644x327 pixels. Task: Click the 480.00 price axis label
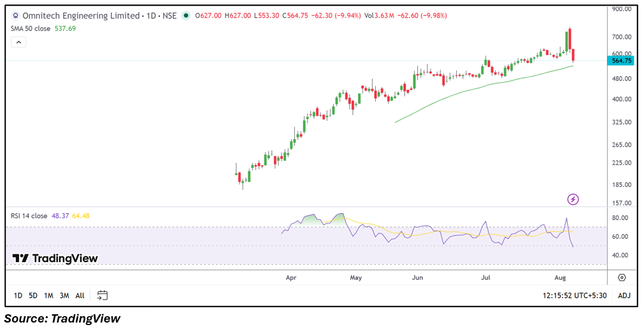pos(622,78)
